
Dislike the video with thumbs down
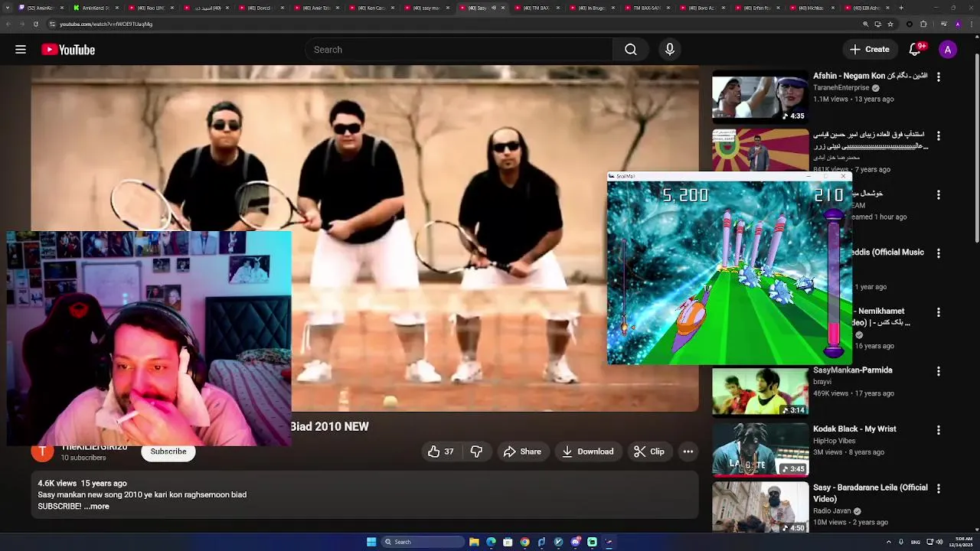coord(476,452)
